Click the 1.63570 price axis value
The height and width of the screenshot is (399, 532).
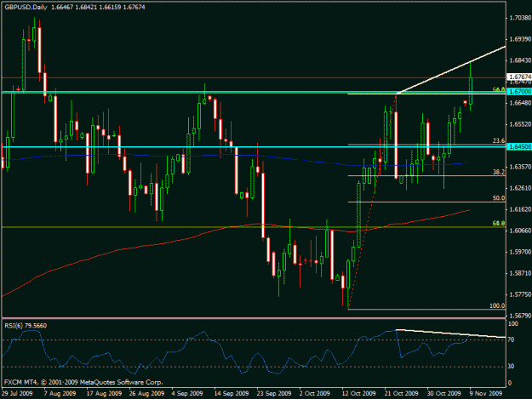coord(520,167)
